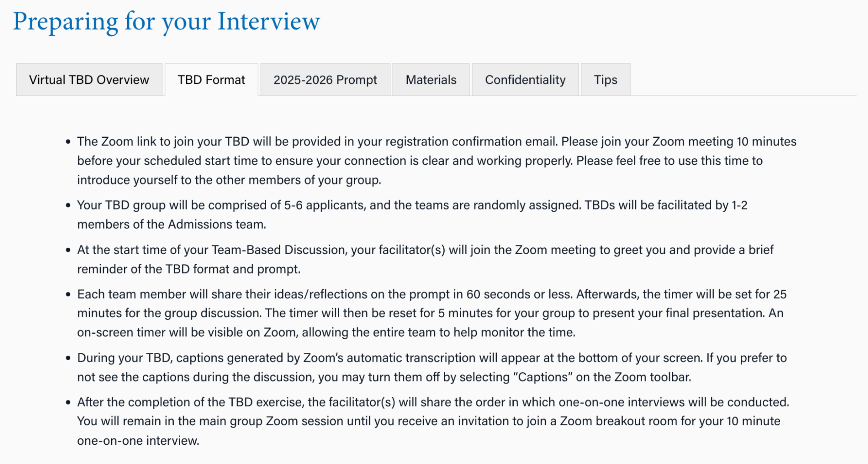Open the Confidentiality tab
Image resolution: width=868 pixels, height=464 pixels.
[x=525, y=80]
